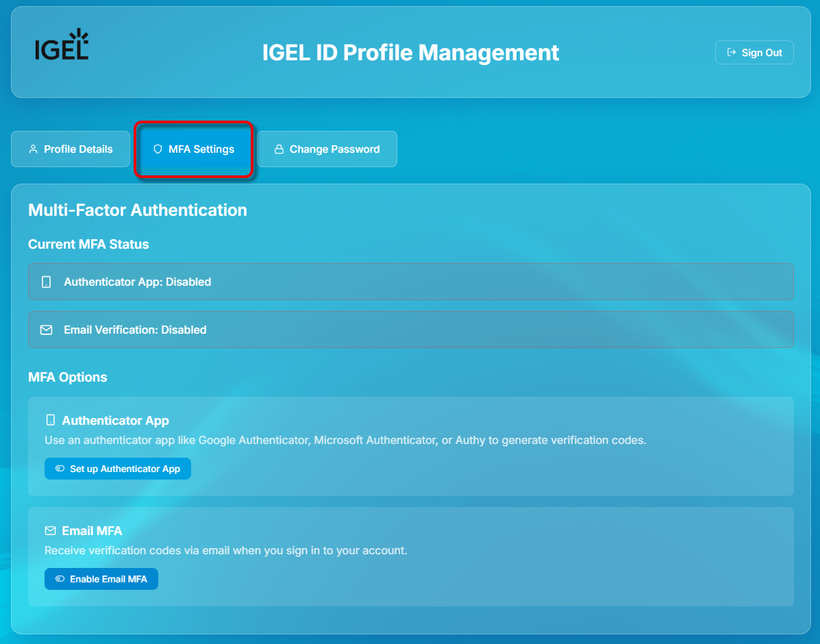The image size is (820, 644).
Task: Select the Email Verification: Disabled status row
Action: pos(411,330)
